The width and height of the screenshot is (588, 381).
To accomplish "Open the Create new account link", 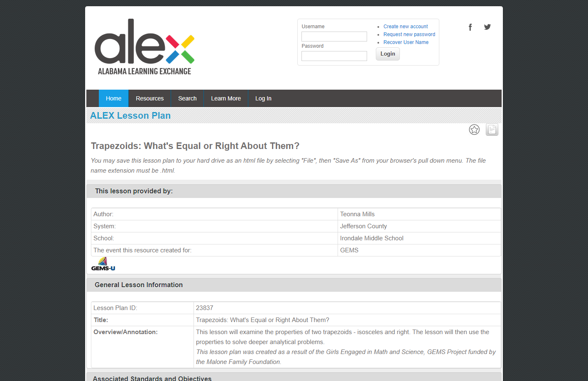I will [x=405, y=26].
